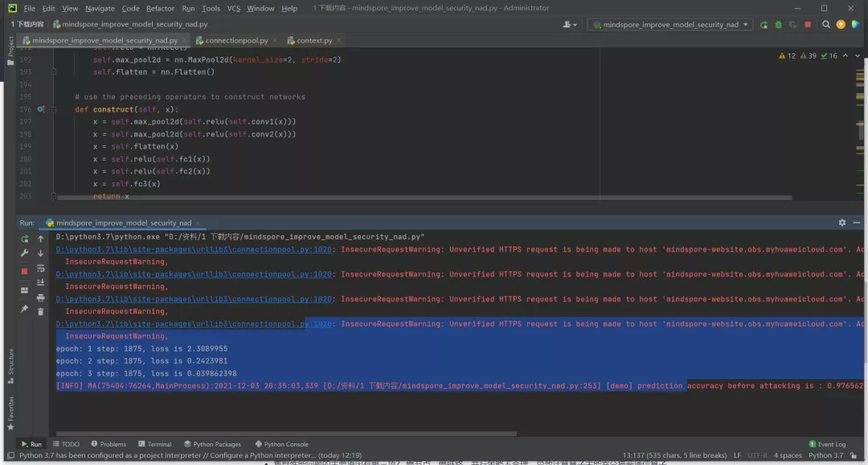Clear console output with trash icon

click(x=40, y=312)
